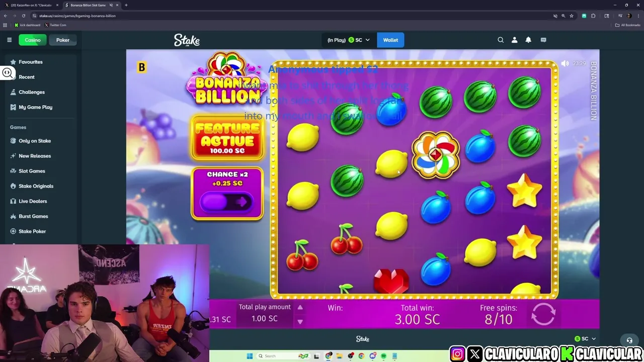Open the search magnifier in Stake header
Viewport: 644px width, 362px height.
point(501,40)
